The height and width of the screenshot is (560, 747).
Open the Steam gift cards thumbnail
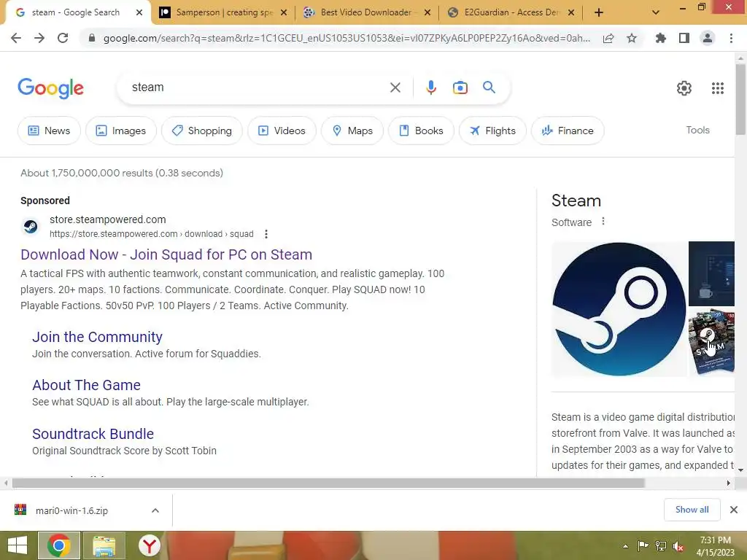coord(711,342)
